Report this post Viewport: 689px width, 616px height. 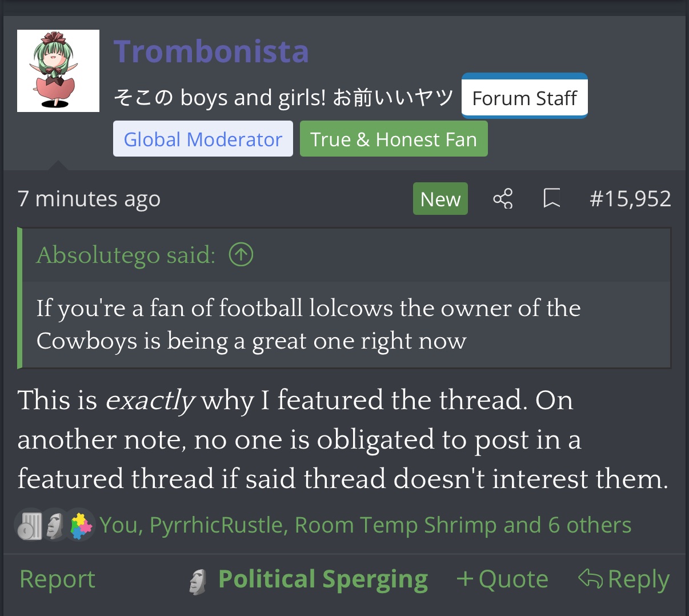tap(57, 579)
